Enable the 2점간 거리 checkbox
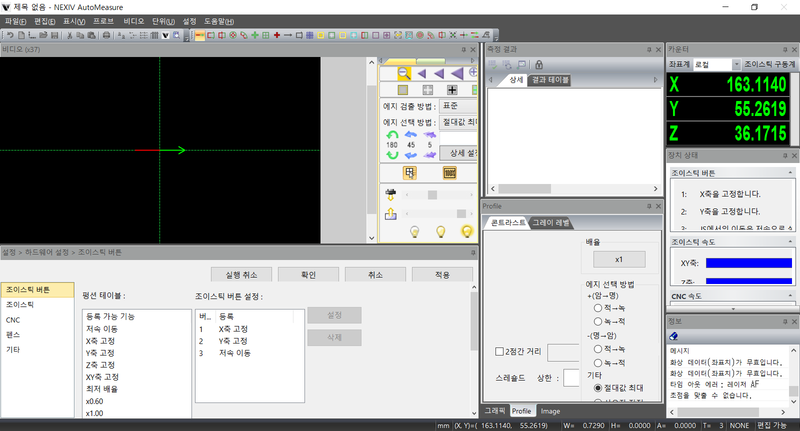This screenshot has height=431, width=800. point(499,351)
